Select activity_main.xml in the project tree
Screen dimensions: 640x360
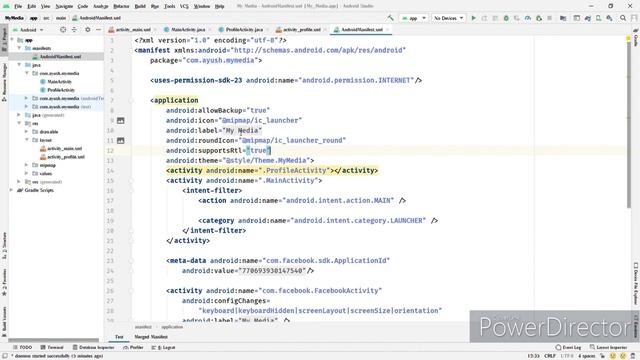click(x=61, y=149)
